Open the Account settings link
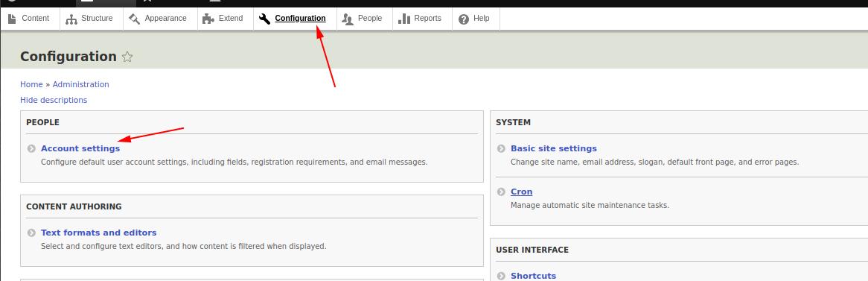The width and height of the screenshot is (868, 281). pyautogui.click(x=80, y=148)
